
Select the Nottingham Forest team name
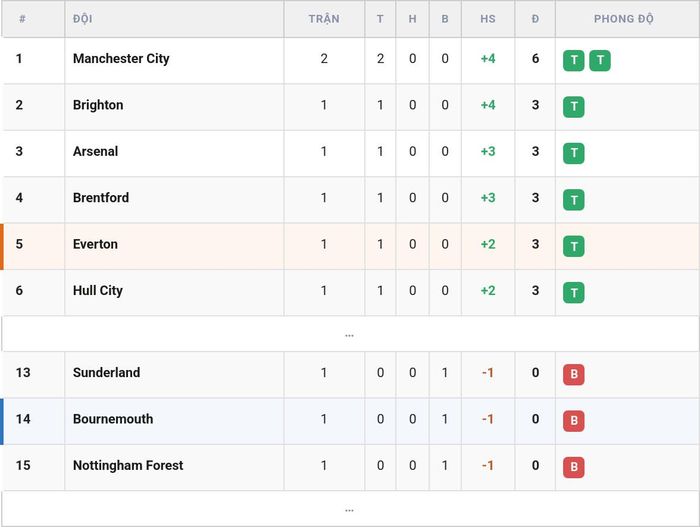tap(128, 465)
